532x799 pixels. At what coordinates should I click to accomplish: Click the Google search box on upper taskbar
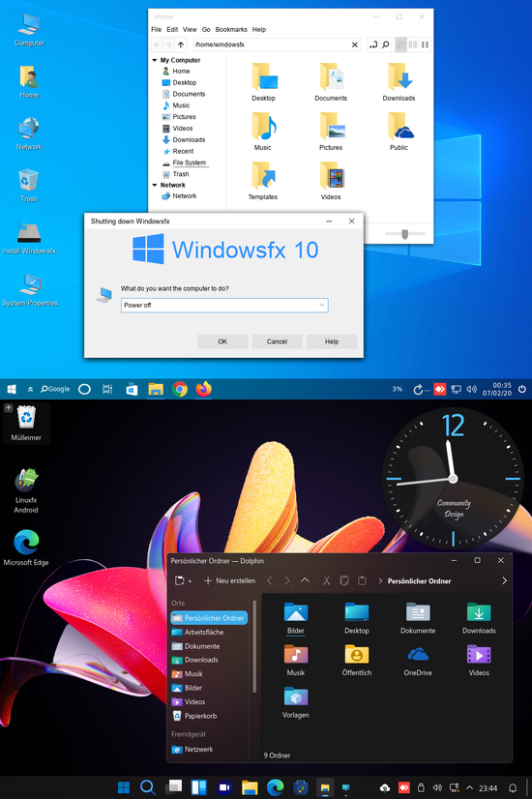point(55,389)
